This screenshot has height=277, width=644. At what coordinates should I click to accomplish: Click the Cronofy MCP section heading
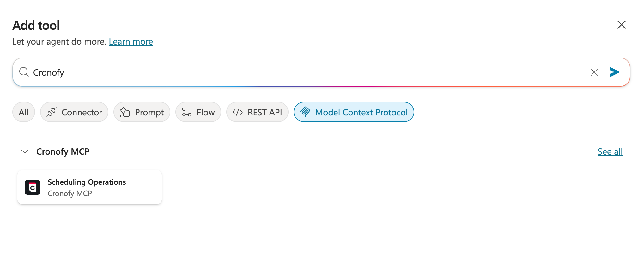point(63,152)
